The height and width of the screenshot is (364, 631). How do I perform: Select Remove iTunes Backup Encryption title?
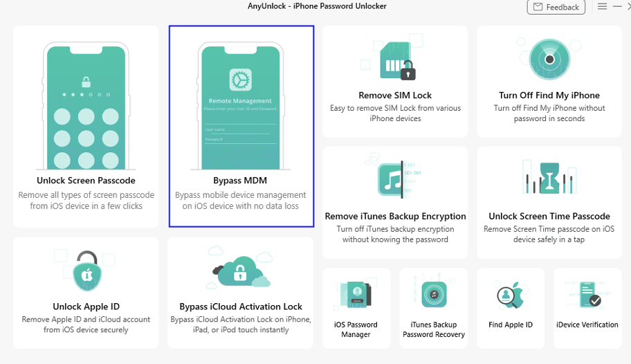click(x=395, y=216)
